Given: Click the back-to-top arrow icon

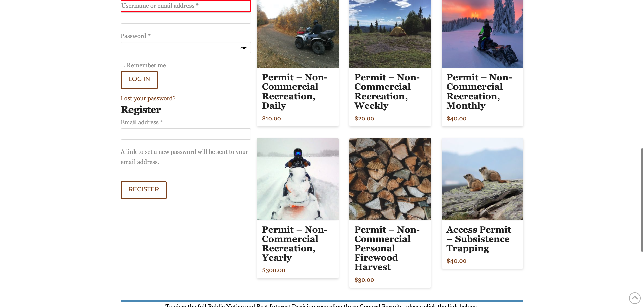Looking at the screenshot, I should (x=634, y=298).
